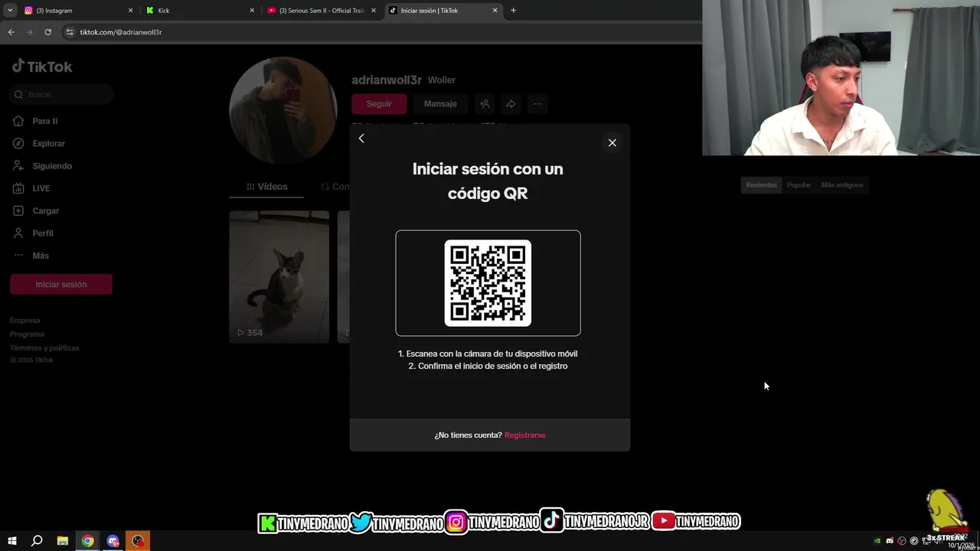Open the cat video with 354 views
The height and width of the screenshot is (551, 980).
coord(279,277)
